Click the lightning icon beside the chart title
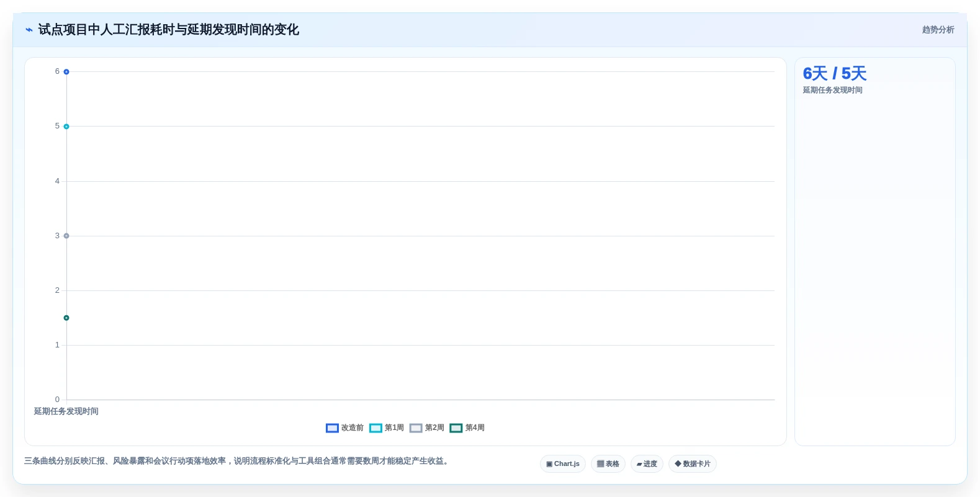 click(29, 30)
